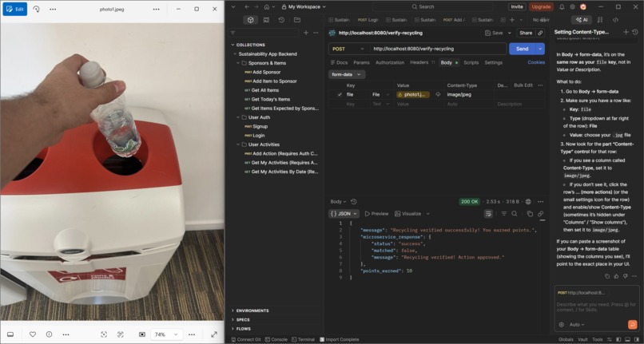Switch to the Headers tab
The height and width of the screenshot is (344, 644).
pyautogui.click(x=422, y=62)
